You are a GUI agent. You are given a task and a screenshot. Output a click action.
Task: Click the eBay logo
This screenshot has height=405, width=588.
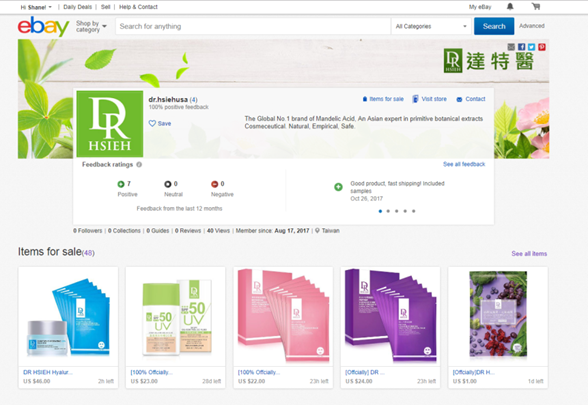tap(44, 26)
